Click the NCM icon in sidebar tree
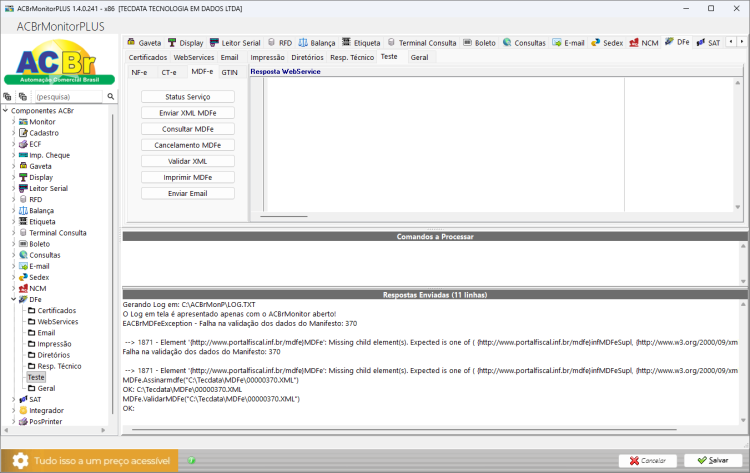This screenshot has width=750, height=473. point(23,288)
